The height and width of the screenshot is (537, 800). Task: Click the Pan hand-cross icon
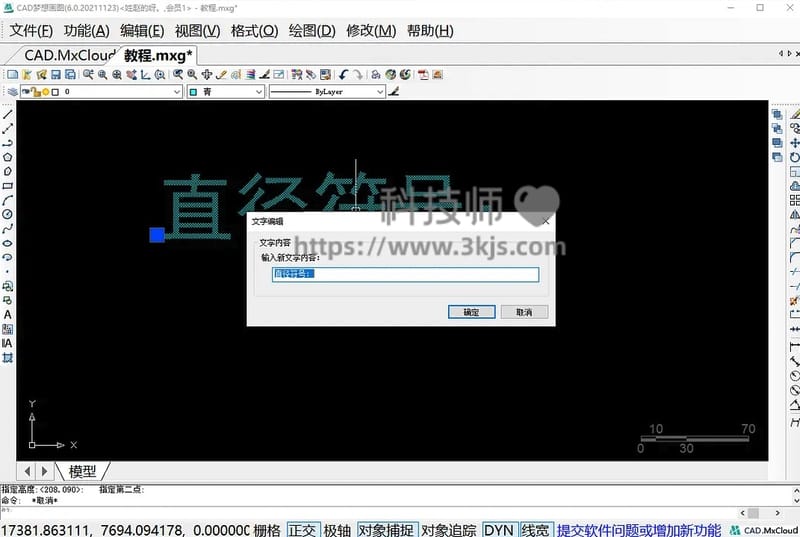207,74
